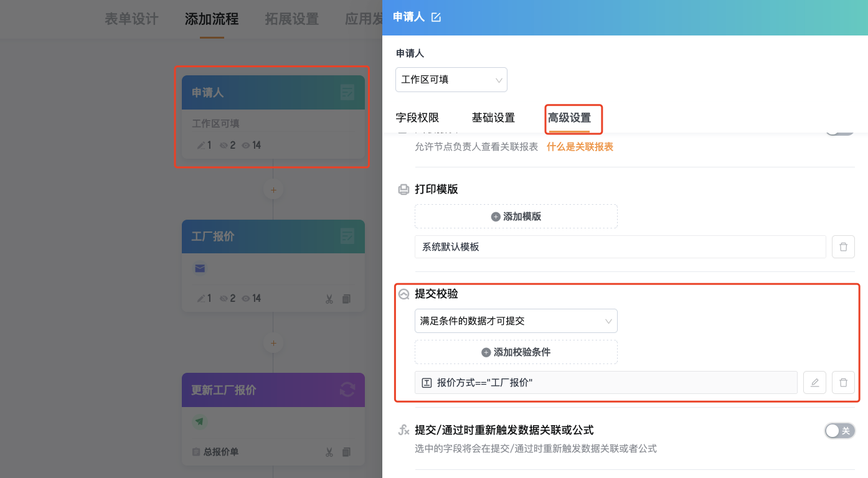Click the plus button below 申请人 node
The width and height of the screenshot is (868, 478).
coord(273,189)
